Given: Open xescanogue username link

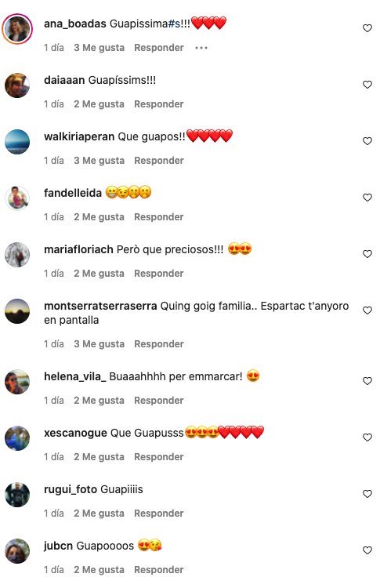Looking at the screenshot, I should pyautogui.click(x=75, y=433).
